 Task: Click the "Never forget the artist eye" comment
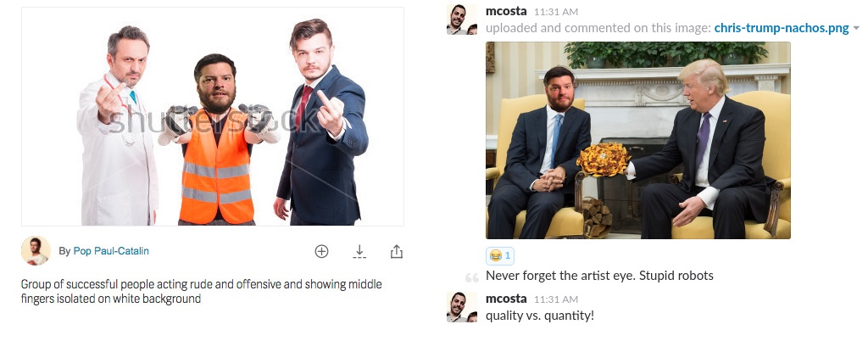click(x=599, y=276)
